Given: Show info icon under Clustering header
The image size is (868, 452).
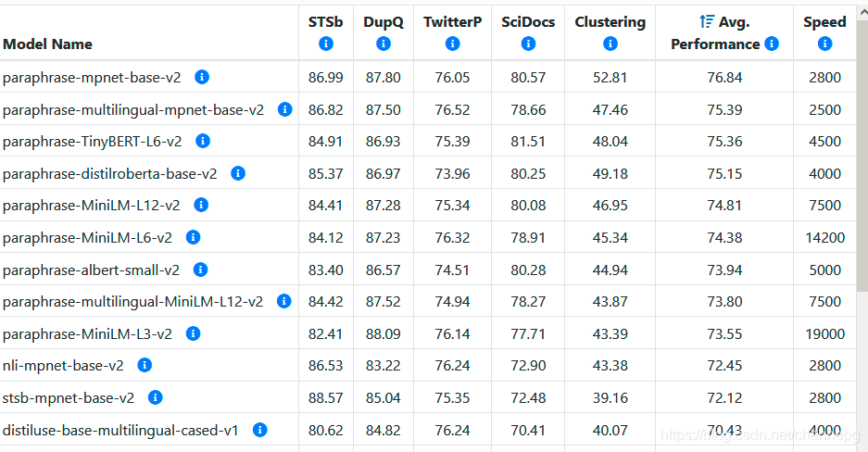Looking at the screenshot, I should pos(610,44).
